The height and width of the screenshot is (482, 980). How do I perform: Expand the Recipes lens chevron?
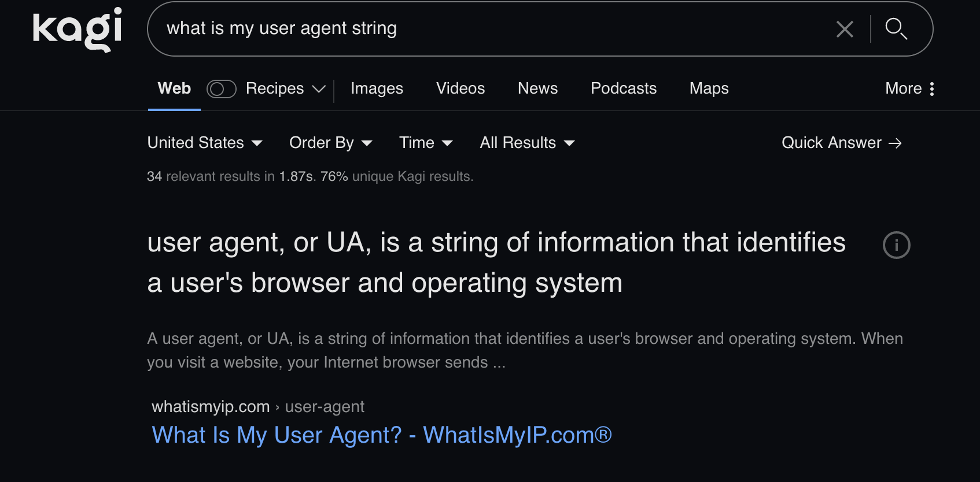coord(319,89)
